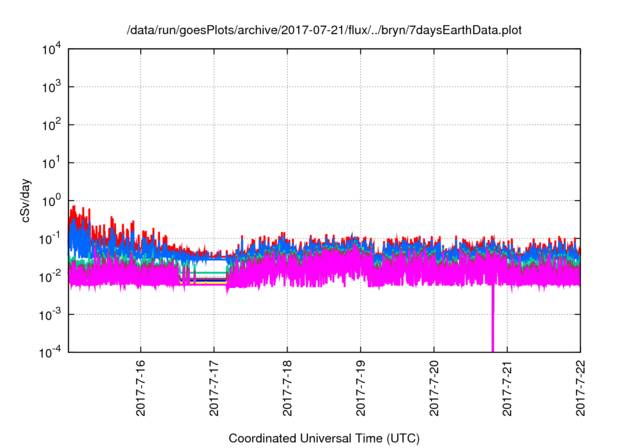Click the 10^-4 y-axis tick label
The image size is (640, 448).
(x=51, y=352)
